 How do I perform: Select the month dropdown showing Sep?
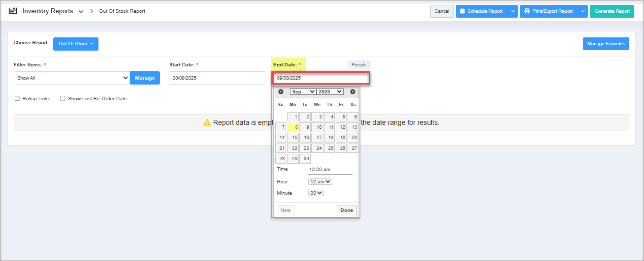[303, 92]
